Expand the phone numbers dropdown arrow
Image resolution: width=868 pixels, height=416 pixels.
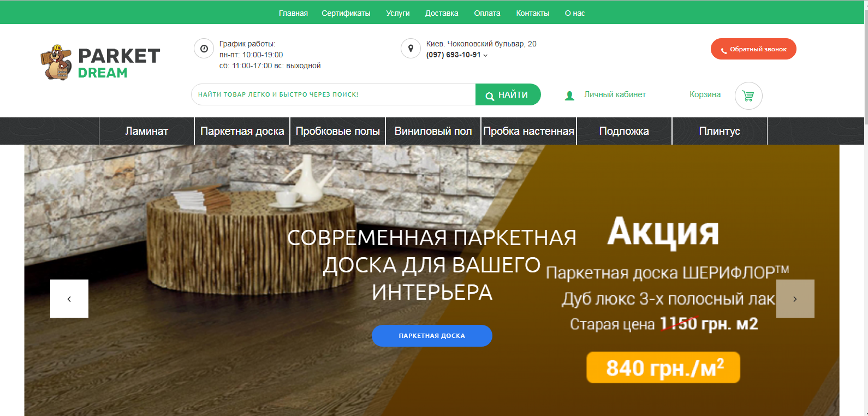pos(485,55)
